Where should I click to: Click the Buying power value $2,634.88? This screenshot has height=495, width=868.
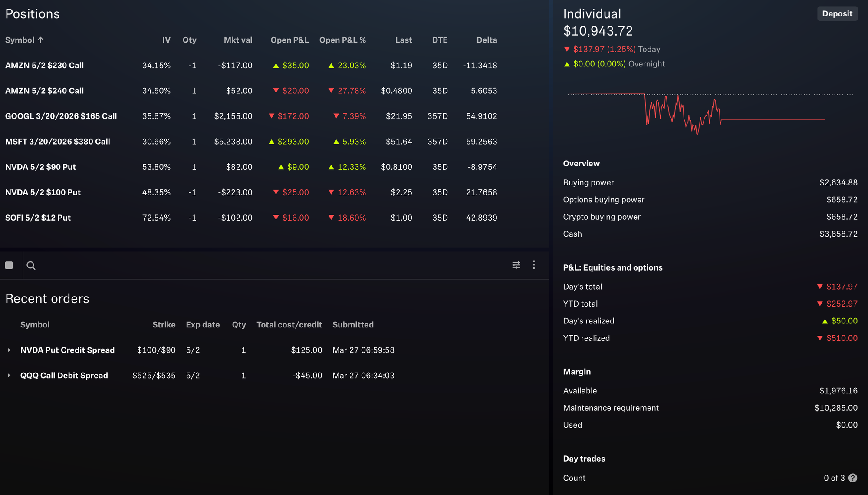pyautogui.click(x=838, y=183)
